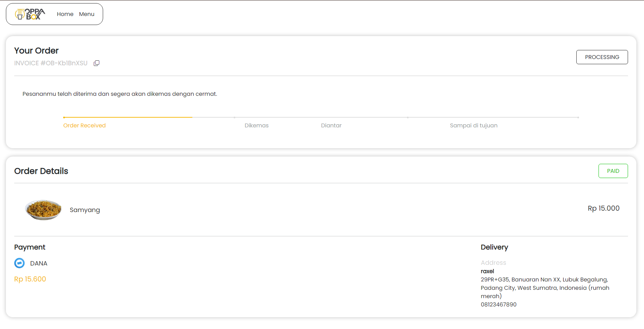This screenshot has height=329, width=644.
Task: Copy the invoice number
Action: [x=97, y=63]
